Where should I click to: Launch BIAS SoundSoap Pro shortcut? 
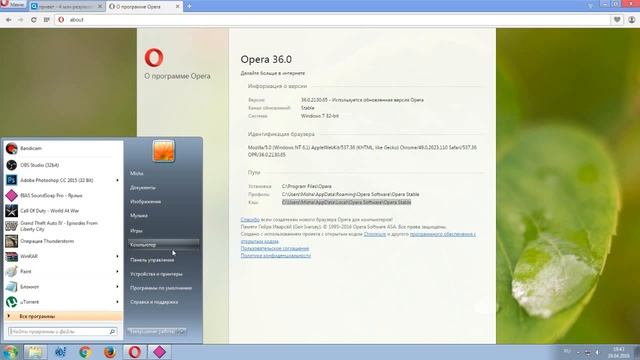[x=63, y=196]
